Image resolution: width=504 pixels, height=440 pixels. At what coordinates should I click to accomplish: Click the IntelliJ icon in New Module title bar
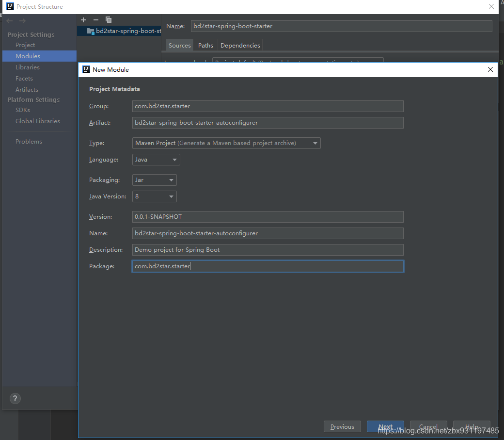click(86, 69)
